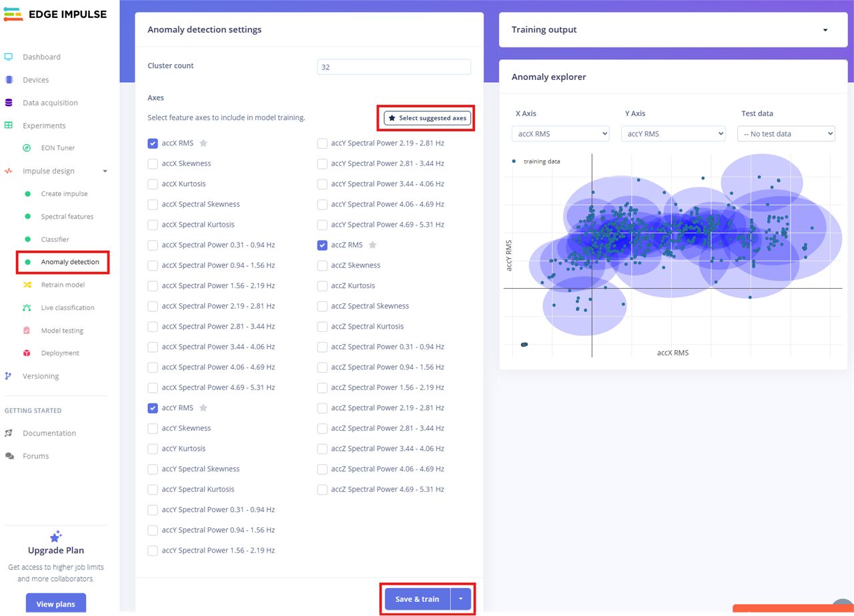Uncheck the accZ RMS checkbox
854x616 pixels.
click(x=322, y=245)
